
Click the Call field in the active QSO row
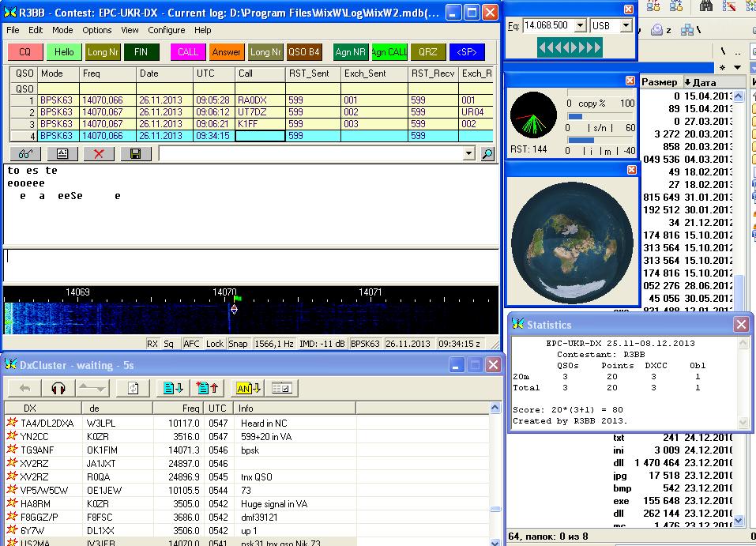260,136
